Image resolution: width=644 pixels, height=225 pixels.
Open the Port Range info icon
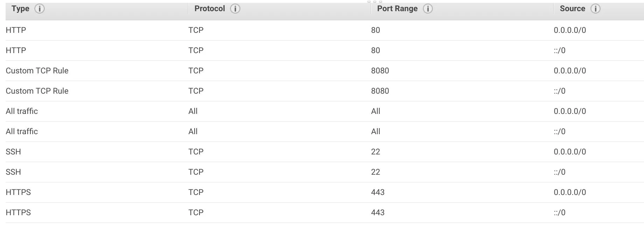coord(428,9)
